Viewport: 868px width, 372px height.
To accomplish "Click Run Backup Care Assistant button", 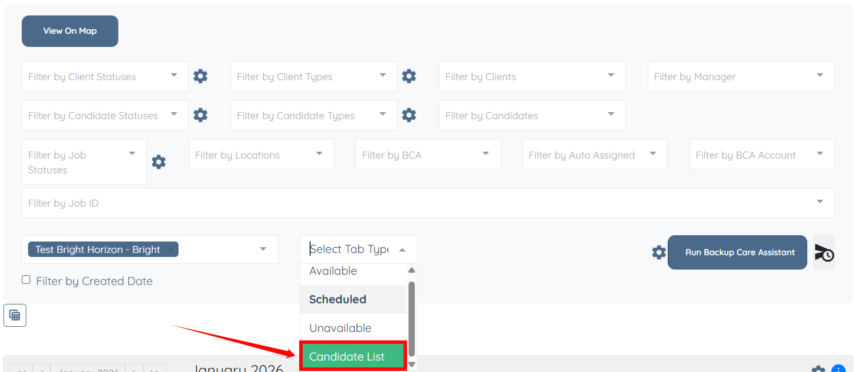I will [737, 252].
